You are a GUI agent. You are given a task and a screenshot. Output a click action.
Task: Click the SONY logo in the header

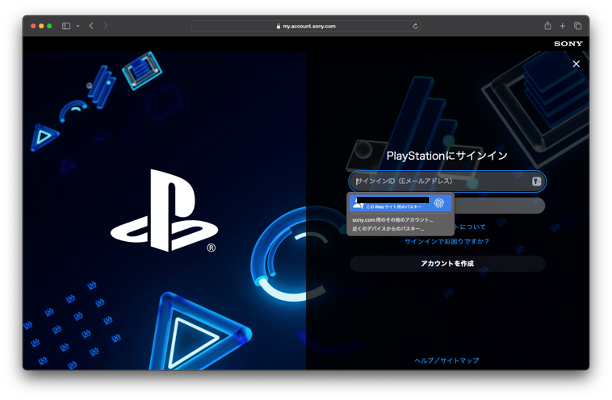click(568, 44)
